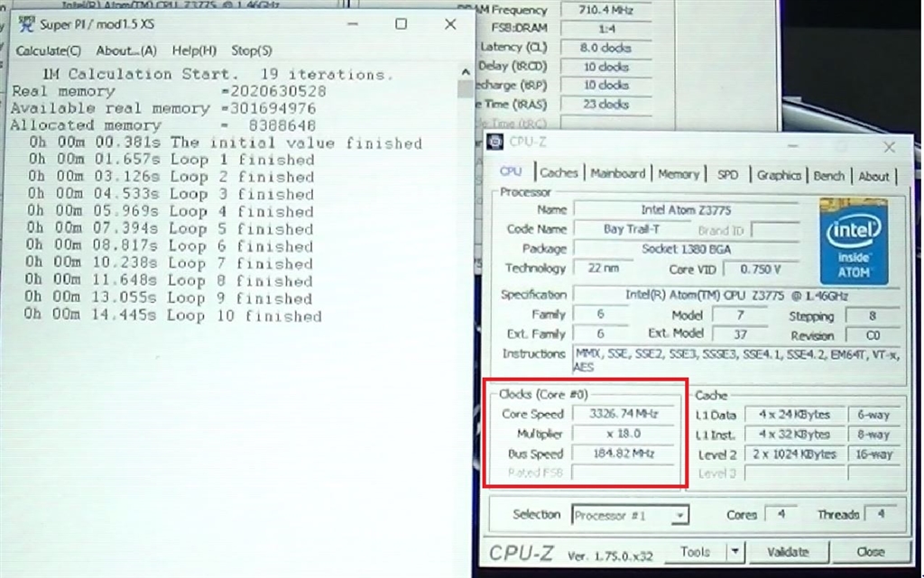Screen dimensions: 924x578
Task: Switch to the Caches tab
Action: [559, 173]
